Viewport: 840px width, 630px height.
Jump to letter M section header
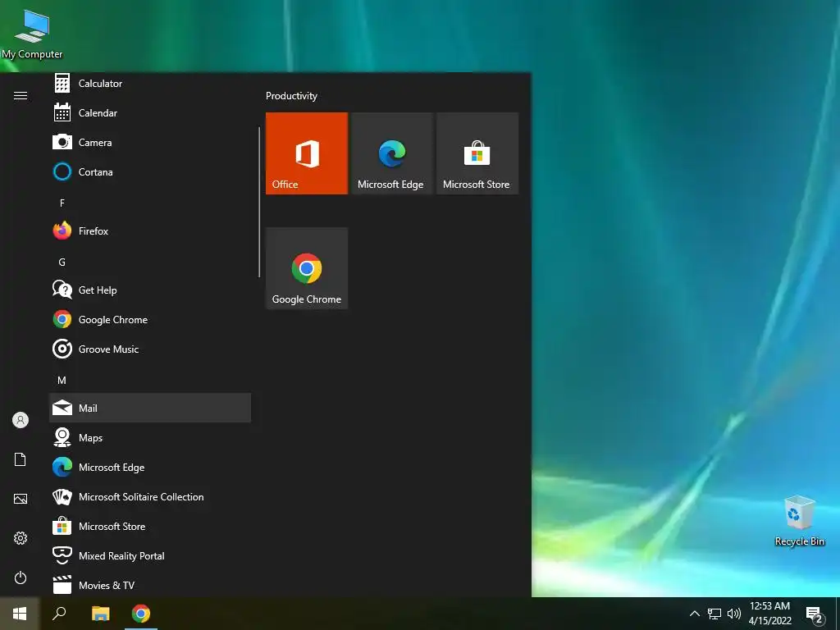coord(62,380)
